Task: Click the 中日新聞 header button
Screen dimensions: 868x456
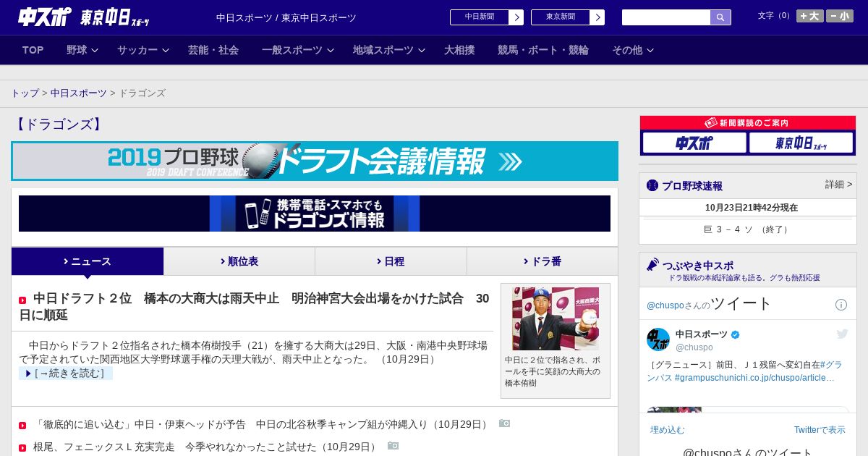Action: 480,17
